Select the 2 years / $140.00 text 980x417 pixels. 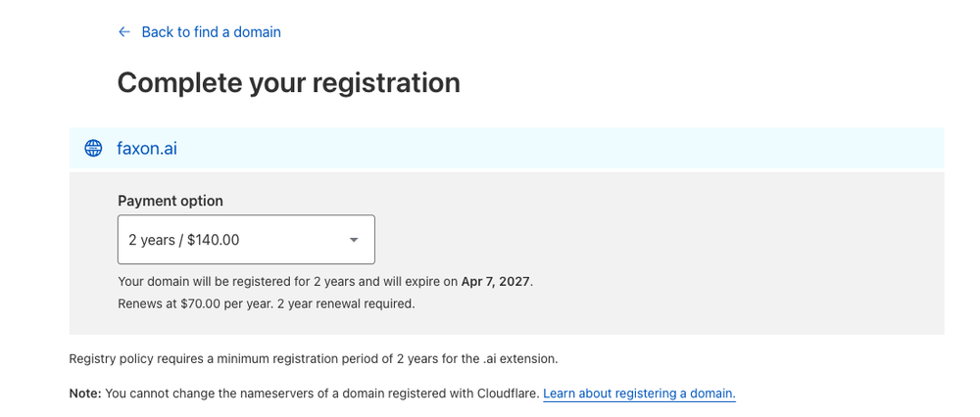(x=184, y=240)
